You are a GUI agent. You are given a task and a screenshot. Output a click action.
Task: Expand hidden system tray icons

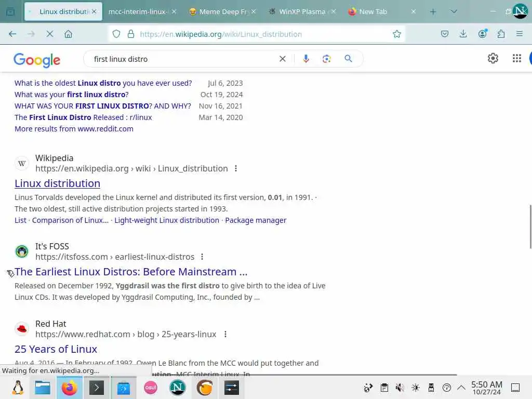point(461,387)
